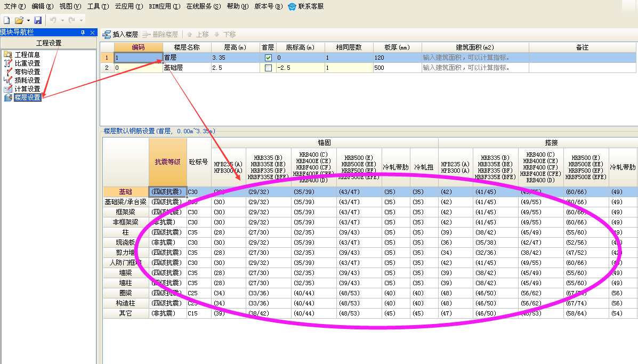This screenshot has height=364, width=638.
Task: Open 抗震等级 cell for 现浇板 row
Action: (168, 242)
